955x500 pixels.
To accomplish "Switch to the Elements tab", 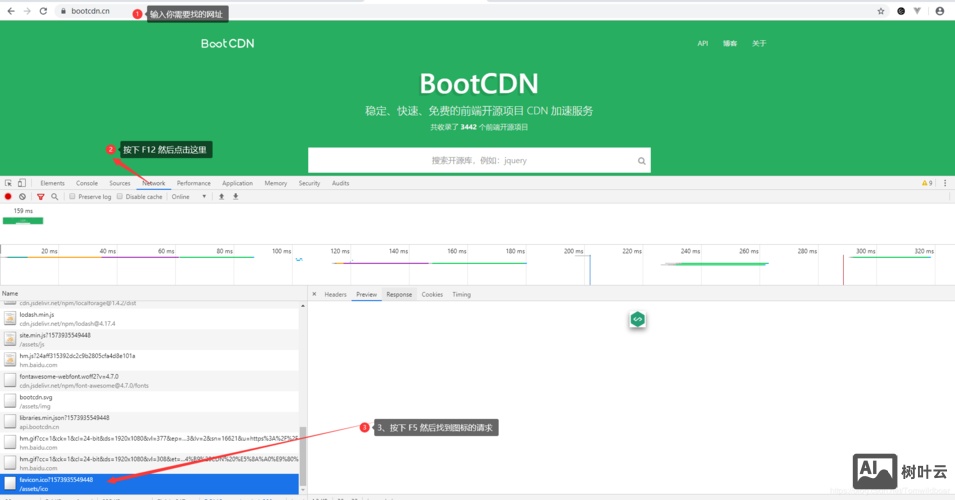I will coord(52,183).
